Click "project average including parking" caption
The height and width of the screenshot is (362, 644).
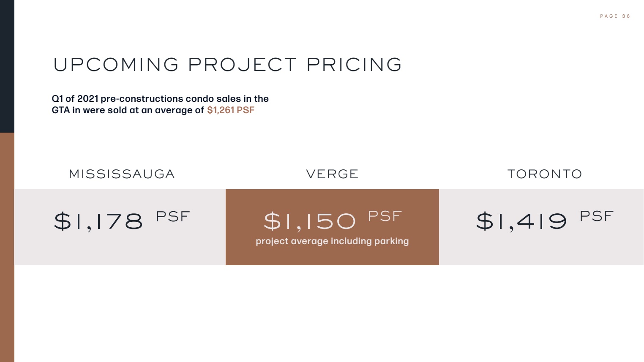pyautogui.click(x=332, y=241)
